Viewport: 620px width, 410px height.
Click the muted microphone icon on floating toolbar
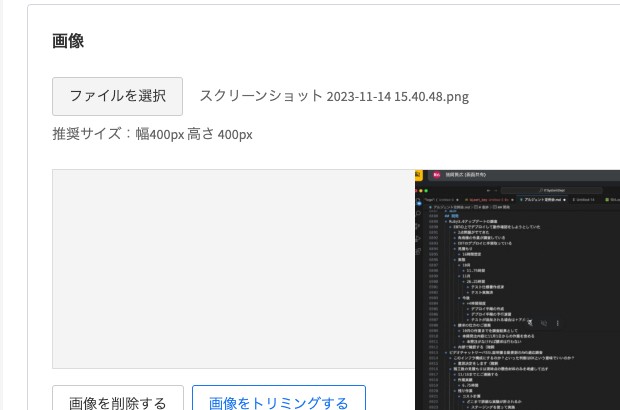(530, 323)
